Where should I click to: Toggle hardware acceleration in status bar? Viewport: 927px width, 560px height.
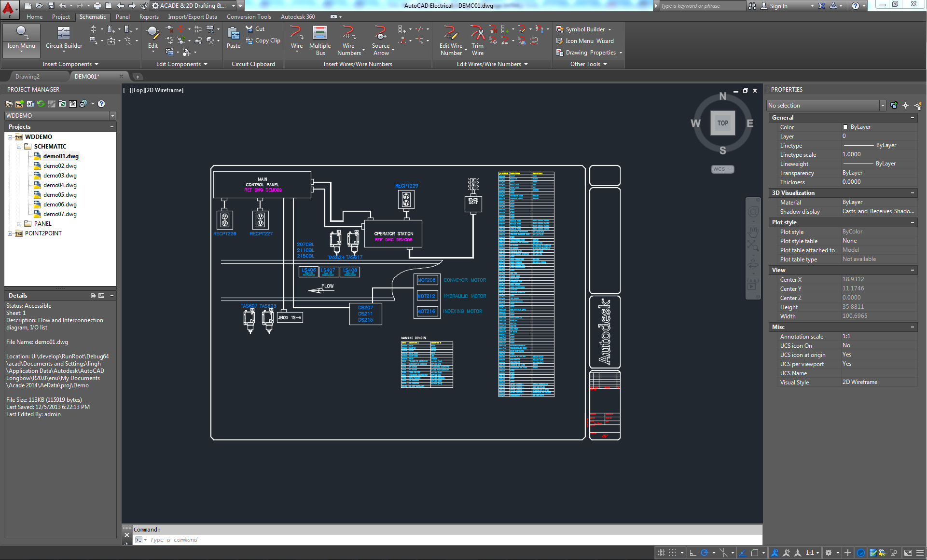click(x=861, y=553)
